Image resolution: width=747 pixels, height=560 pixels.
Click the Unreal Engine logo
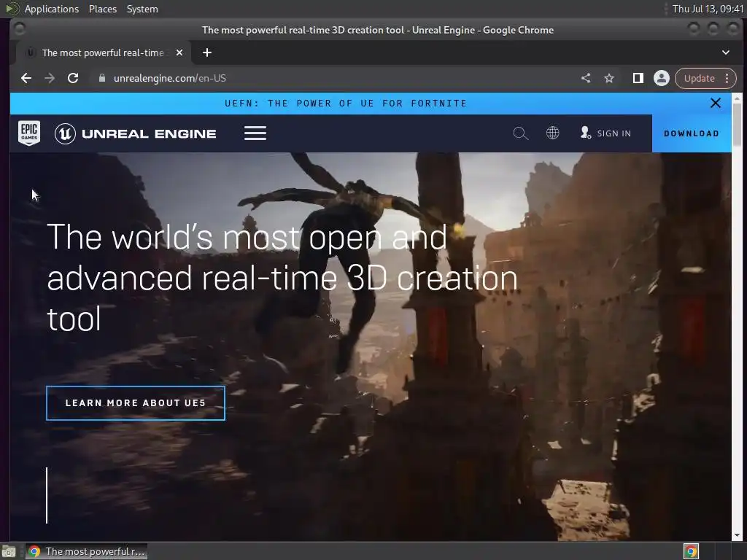pyautogui.click(x=135, y=133)
